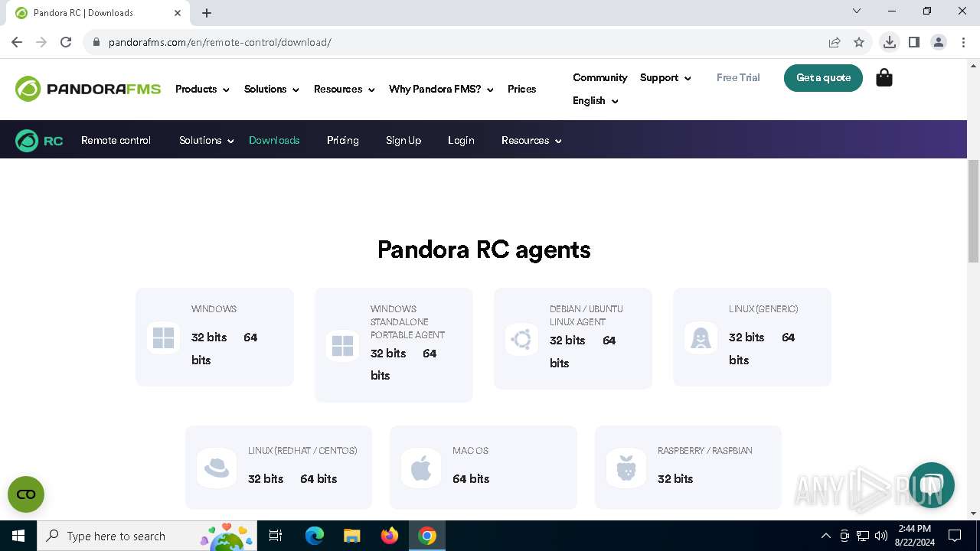Close the Pandora RC Downloads tab

coord(178,13)
